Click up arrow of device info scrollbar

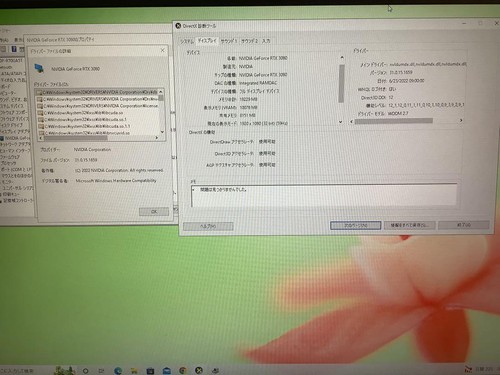click(x=342, y=58)
